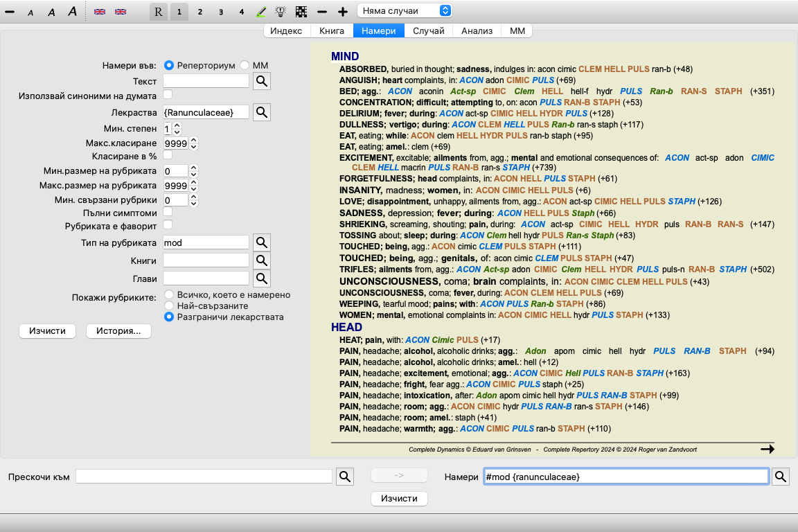Click magnifier beside the Намери search box
Viewport: 798px width, 532px height.
(781, 477)
